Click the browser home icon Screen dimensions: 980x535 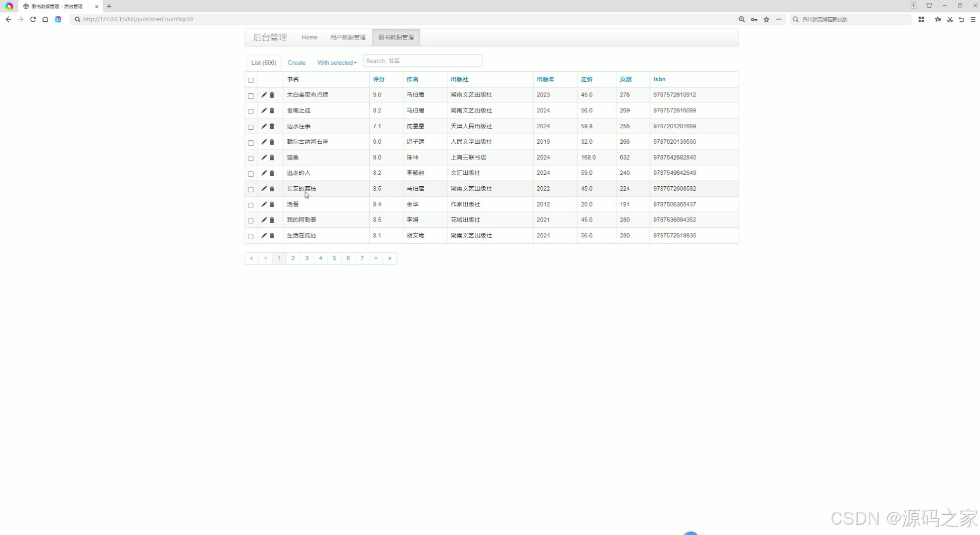click(x=45, y=19)
